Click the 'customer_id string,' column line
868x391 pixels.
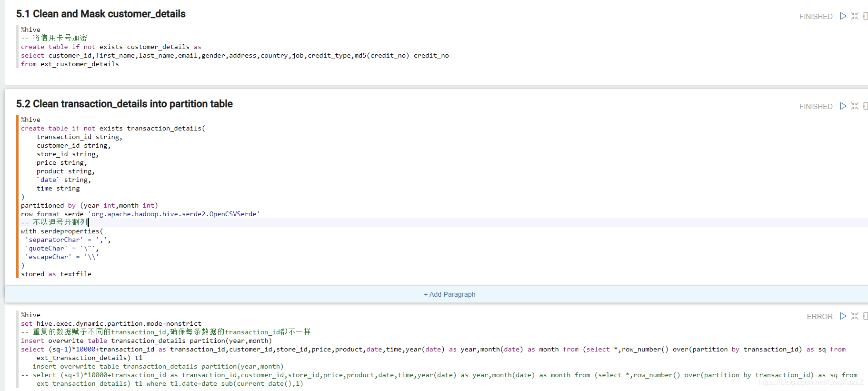[x=74, y=146]
